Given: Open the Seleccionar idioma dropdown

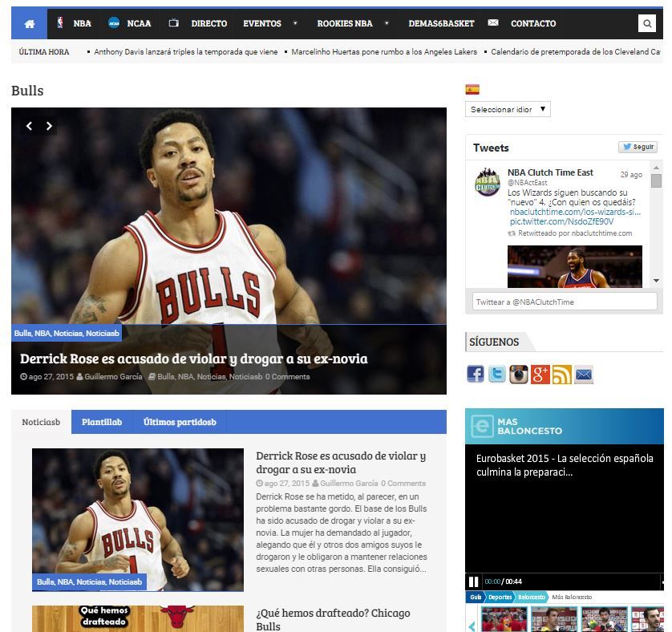Looking at the screenshot, I should 508,109.
